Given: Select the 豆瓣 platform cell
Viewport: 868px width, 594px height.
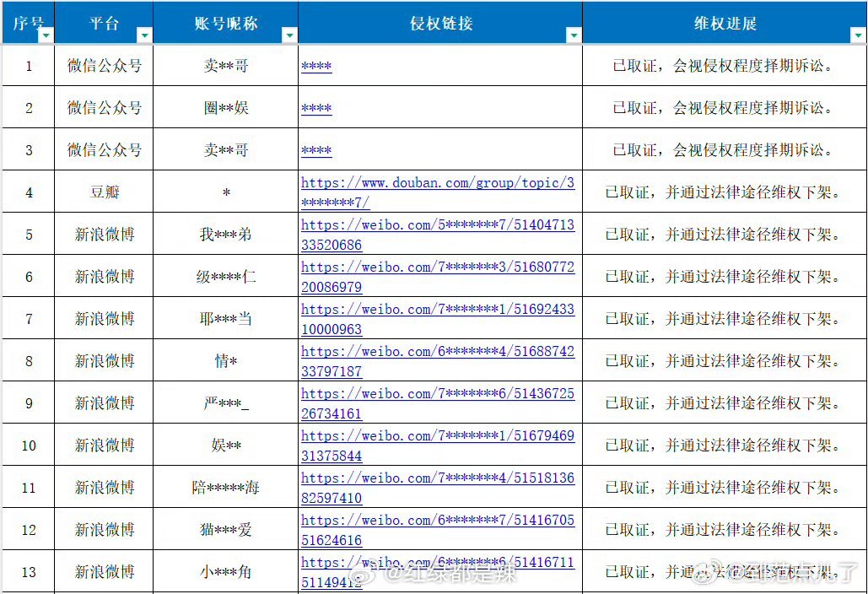Looking at the screenshot, I should pos(104,192).
